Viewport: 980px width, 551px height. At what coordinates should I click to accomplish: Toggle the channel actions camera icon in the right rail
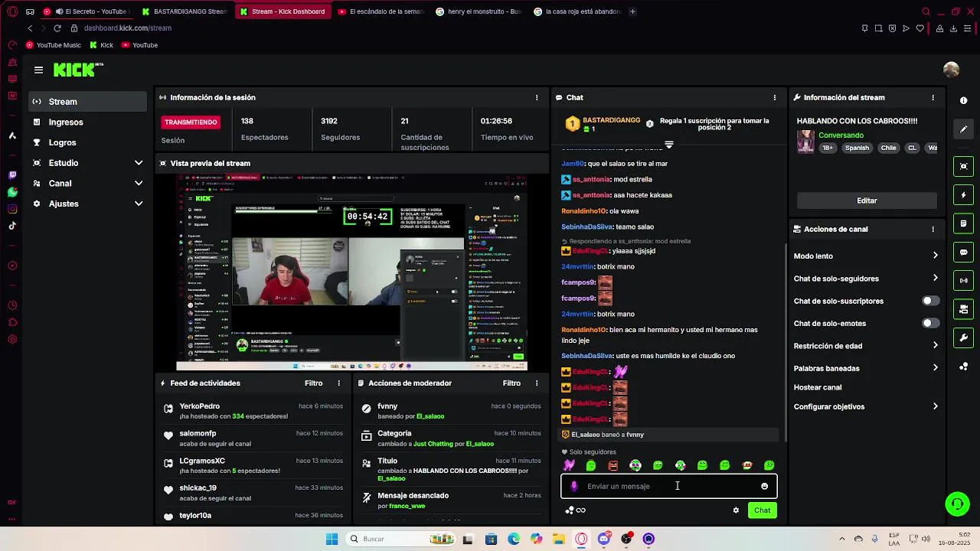[963, 309]
